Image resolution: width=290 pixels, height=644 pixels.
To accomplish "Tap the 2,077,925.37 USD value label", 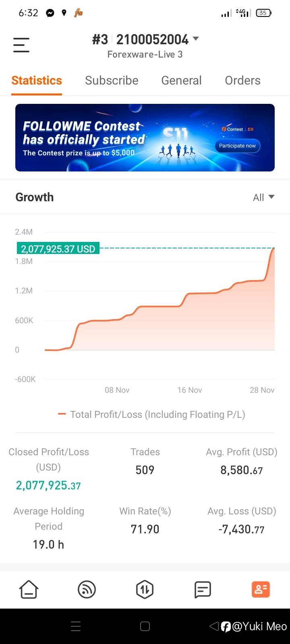I will point(58,249).
